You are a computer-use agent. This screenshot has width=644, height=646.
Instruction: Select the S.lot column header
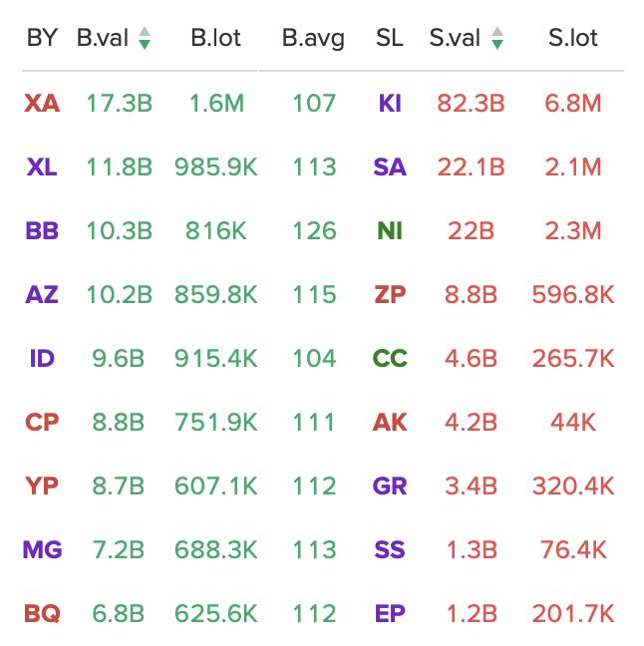[572, 38]
